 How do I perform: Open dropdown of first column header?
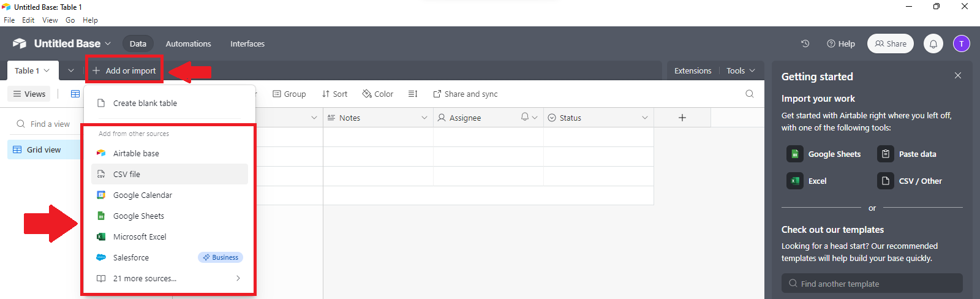pyautogui.click(x=314, y=118)
